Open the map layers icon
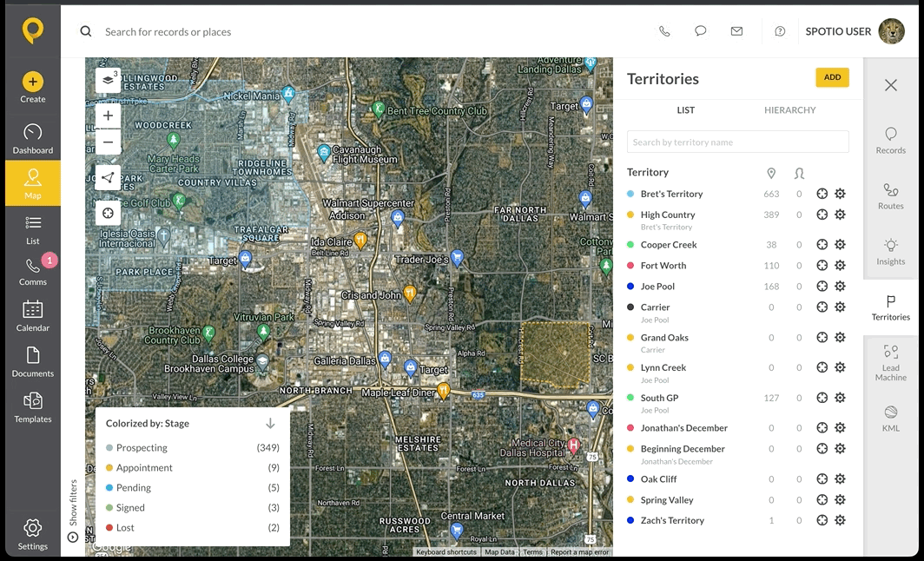 point(108,80)
